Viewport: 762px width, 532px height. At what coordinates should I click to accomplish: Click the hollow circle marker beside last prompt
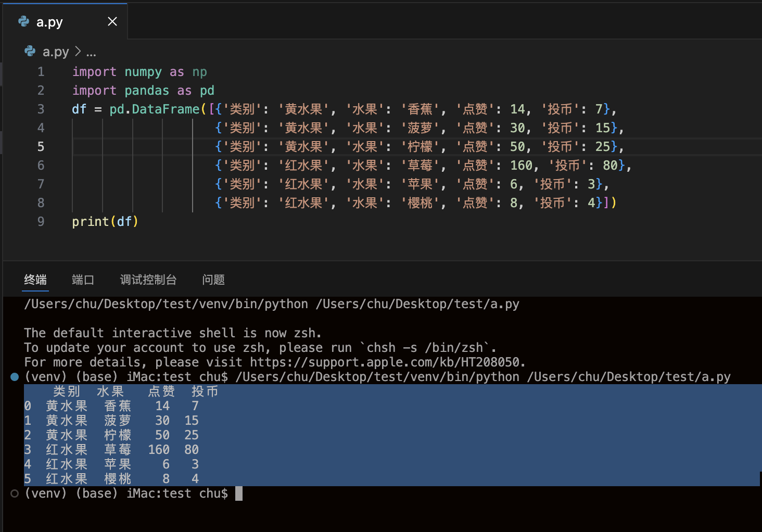(15, 493)
